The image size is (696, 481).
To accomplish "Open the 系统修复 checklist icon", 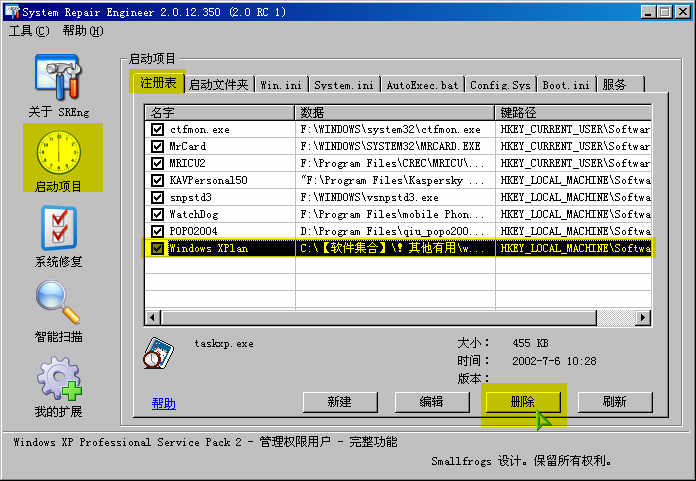I will pos(56,229).
